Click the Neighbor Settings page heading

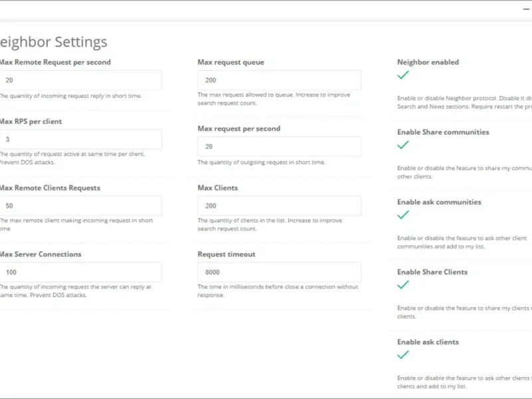53,42
